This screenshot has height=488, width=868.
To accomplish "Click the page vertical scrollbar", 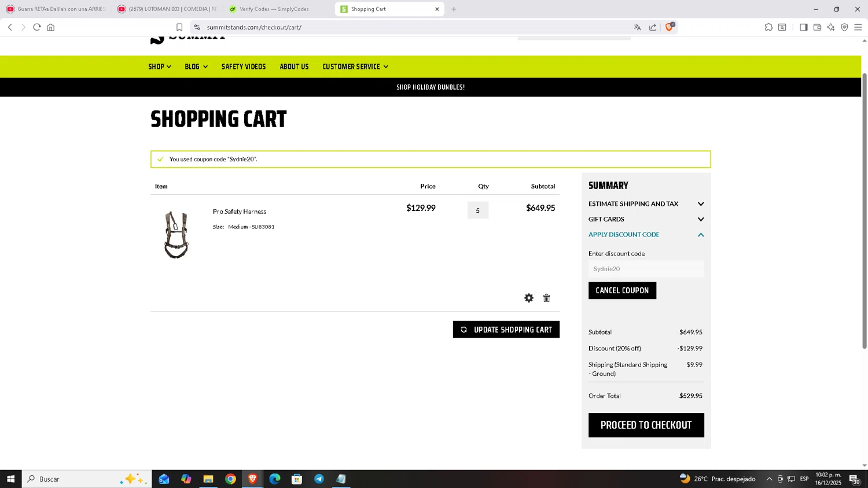I will pos(865,211).
